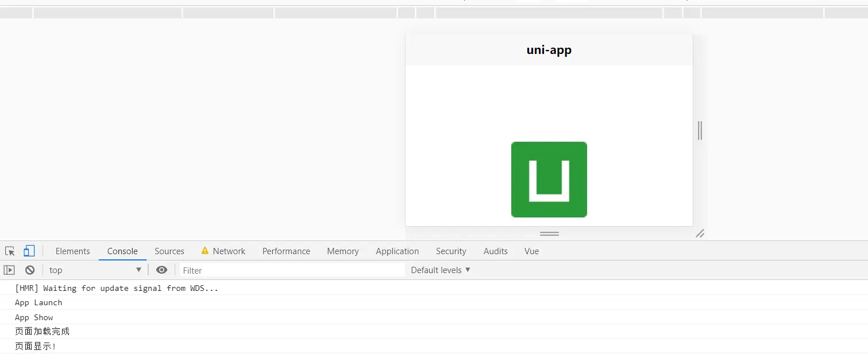Select the 页面加载完成 log line
The height and width of the screenshot is (354, 868).
coord(42,332)
